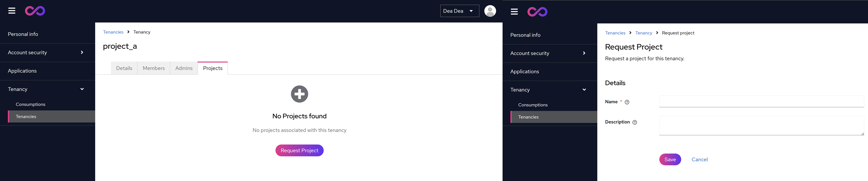
Task: Switch to the Members tab
Action: pyautogui.click(x=154, y=68)
